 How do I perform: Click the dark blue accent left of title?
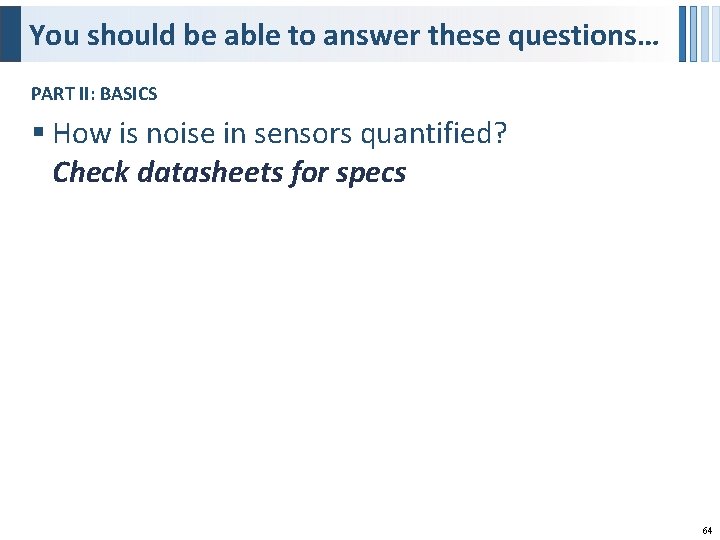click(10, 33)
